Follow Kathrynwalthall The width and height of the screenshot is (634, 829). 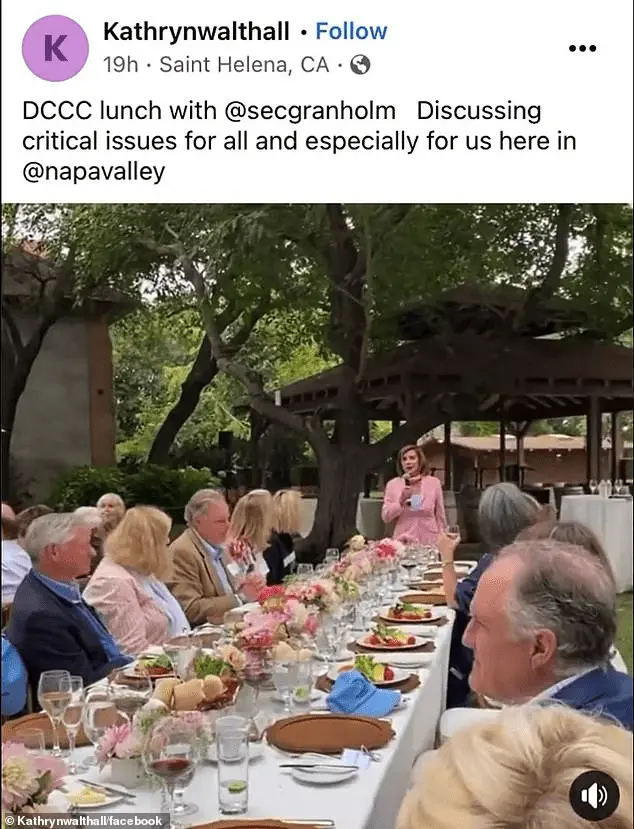[351, 31]
